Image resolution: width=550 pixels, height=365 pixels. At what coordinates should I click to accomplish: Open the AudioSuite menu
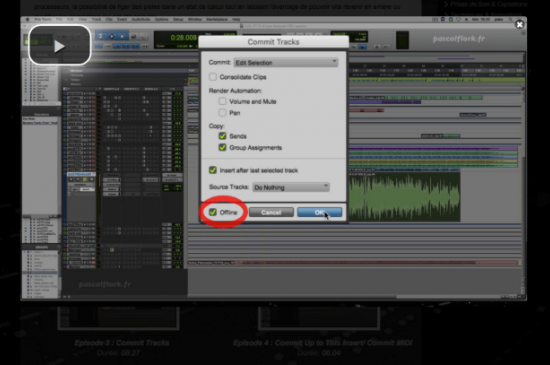coord(141,19)
